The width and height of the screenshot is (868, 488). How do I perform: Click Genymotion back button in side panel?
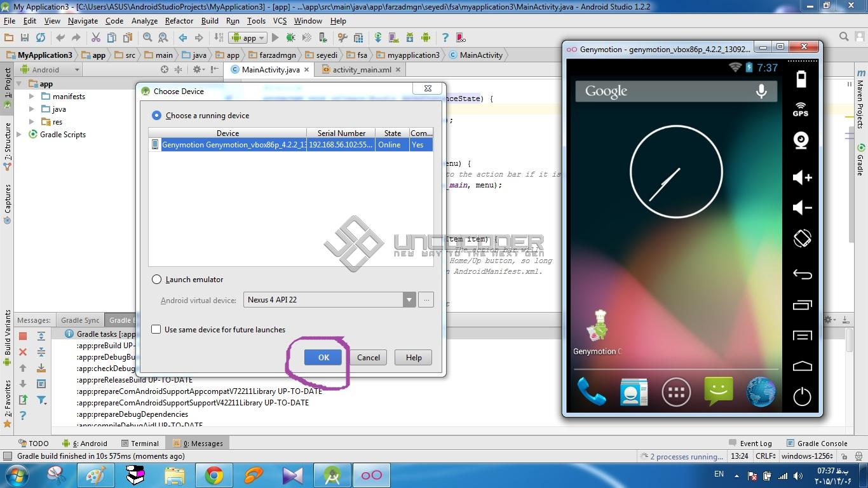click(802, 274)
